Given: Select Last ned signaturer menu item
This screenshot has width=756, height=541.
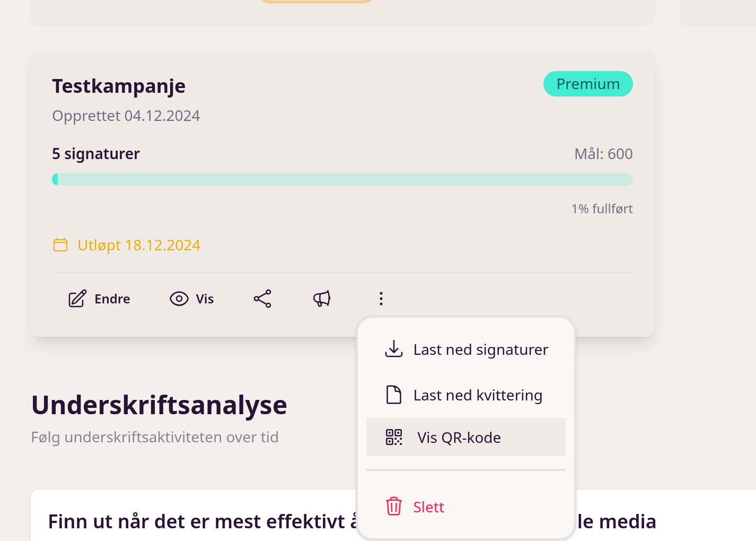Looking at the screenshot, I should point(480,350).
